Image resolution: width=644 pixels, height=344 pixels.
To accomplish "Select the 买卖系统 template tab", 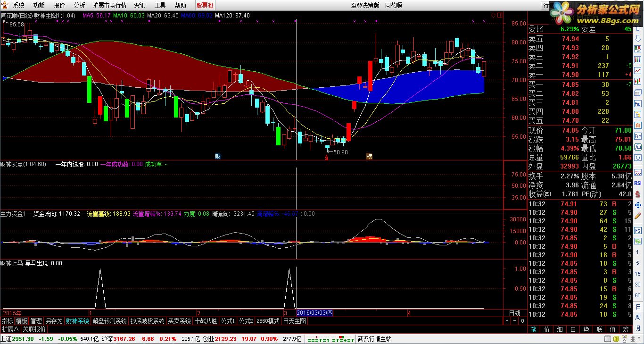I will point(180,321).
